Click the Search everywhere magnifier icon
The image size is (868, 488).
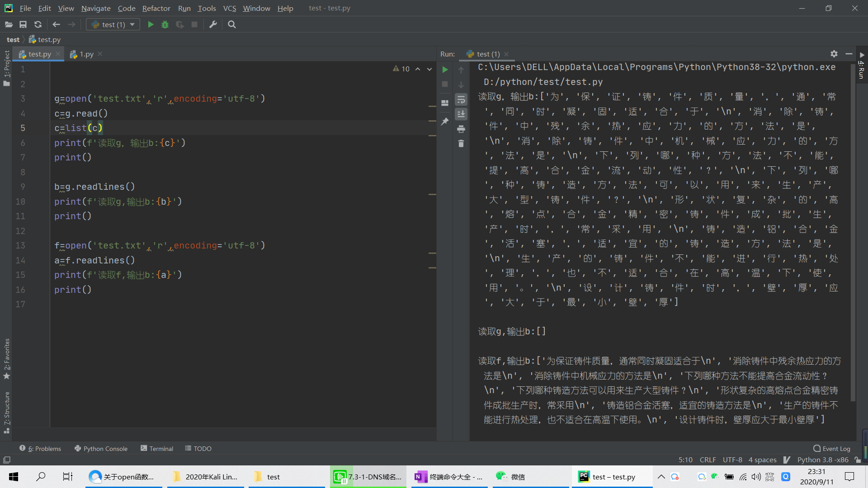pos(232,24)
